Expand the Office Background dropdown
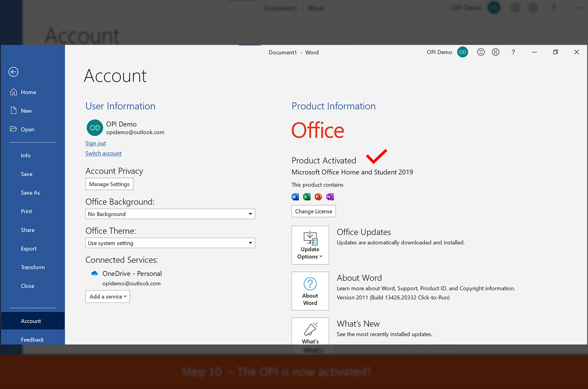The image size is (588, 389). coord(170,214)
